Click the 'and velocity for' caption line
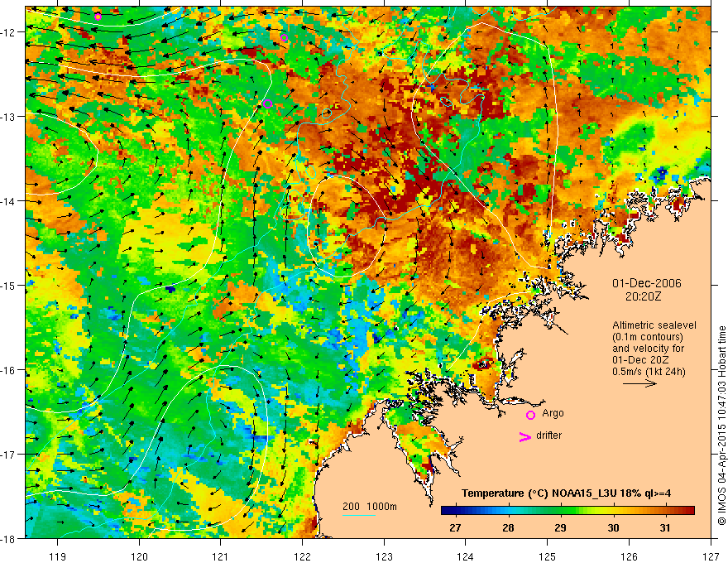The image size is (728, 563). coord(648,349)
